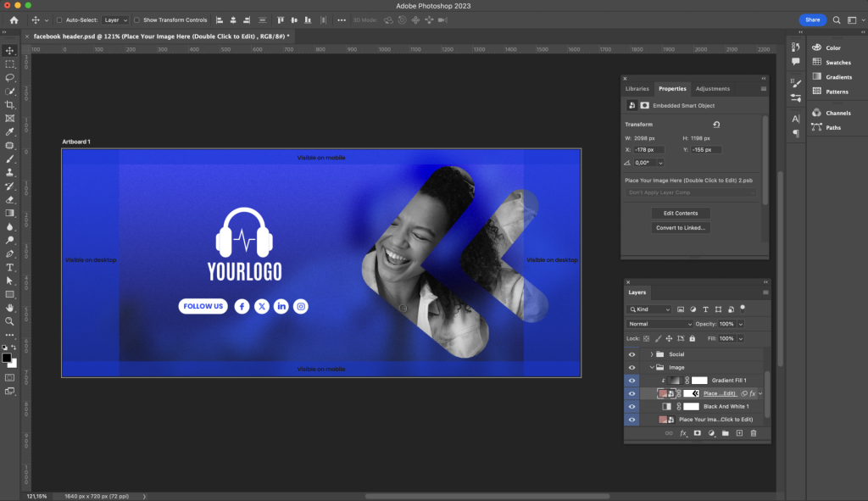
Task: Enable the Auto-Select checkbox
Action: (x=59, y=19)
